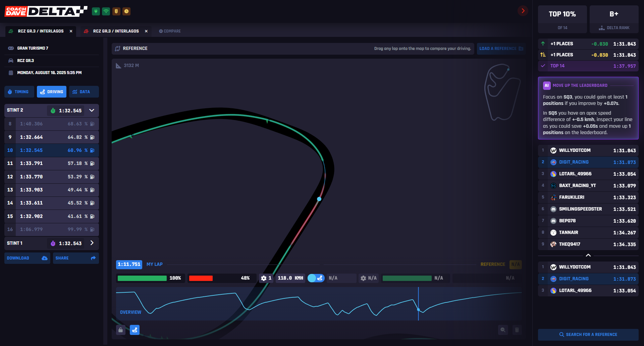644x346 pixels.
Task: Select lap 13 with time 1:33.903
Action: 52,190
